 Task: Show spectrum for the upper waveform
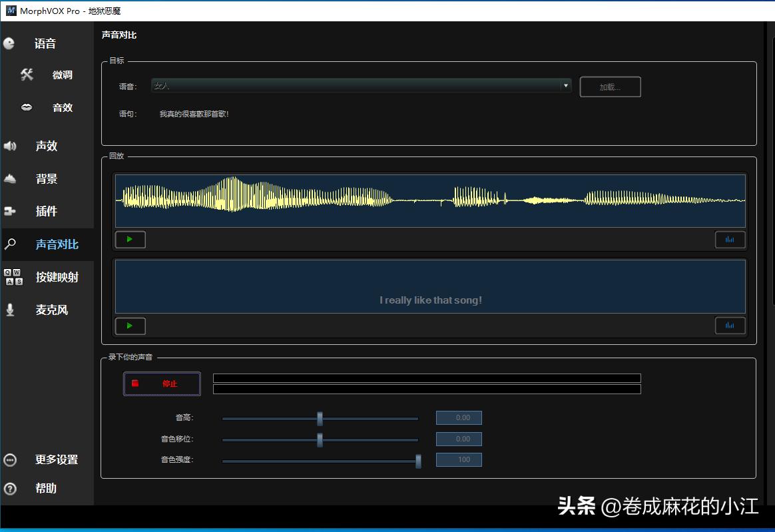click(x=730, y=240)
